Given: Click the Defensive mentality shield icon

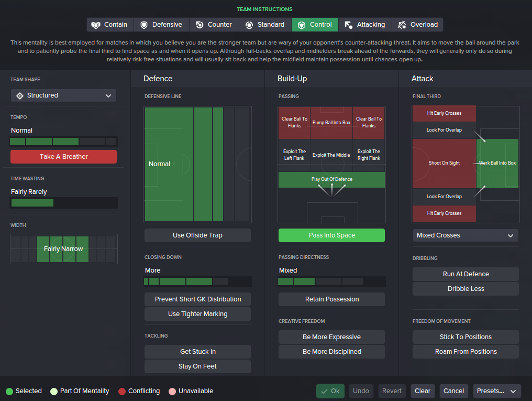Looking at the screenshot, I should [x=144, y=25].
